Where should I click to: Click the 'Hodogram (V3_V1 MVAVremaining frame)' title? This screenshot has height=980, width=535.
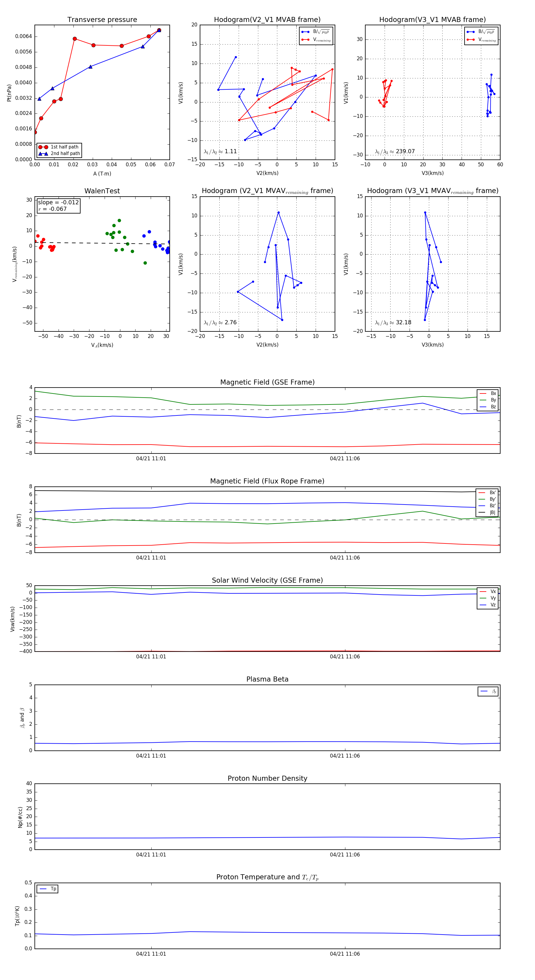pyautogui.click(x=432, y=191)
